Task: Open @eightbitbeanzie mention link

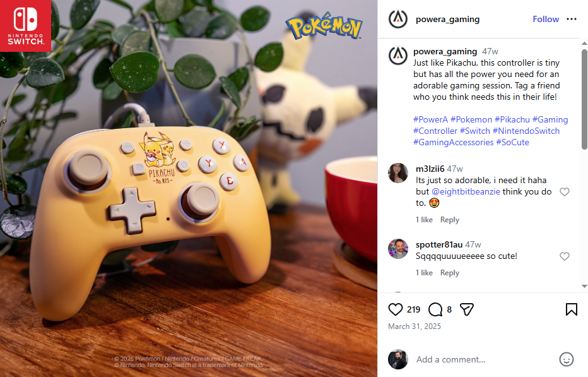Action: (x=466, y=192)
